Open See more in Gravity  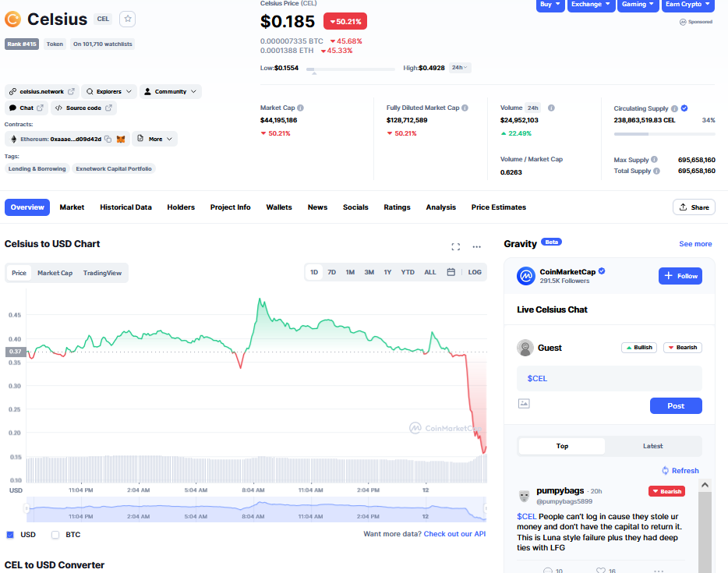(695, 244)
